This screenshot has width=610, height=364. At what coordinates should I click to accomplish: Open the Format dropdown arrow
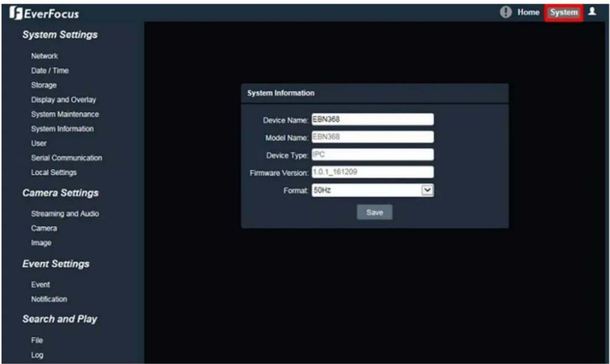427,190
